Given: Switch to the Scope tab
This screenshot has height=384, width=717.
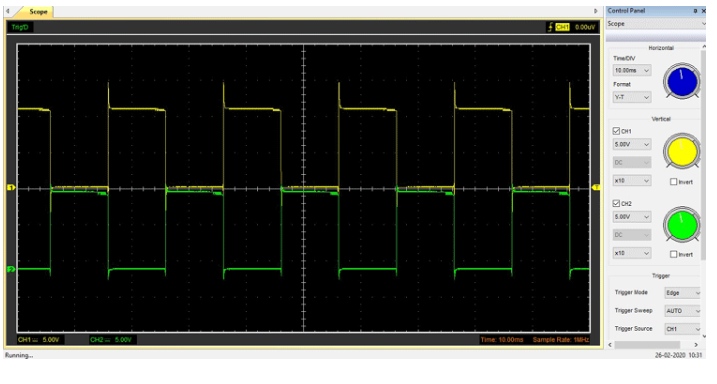Looking at the screenshot, I should click(x=37, y=12).
